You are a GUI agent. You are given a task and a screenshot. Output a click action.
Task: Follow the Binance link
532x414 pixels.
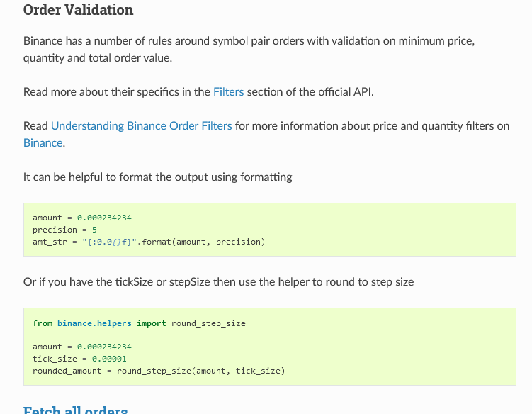click(x=43, y=143)
